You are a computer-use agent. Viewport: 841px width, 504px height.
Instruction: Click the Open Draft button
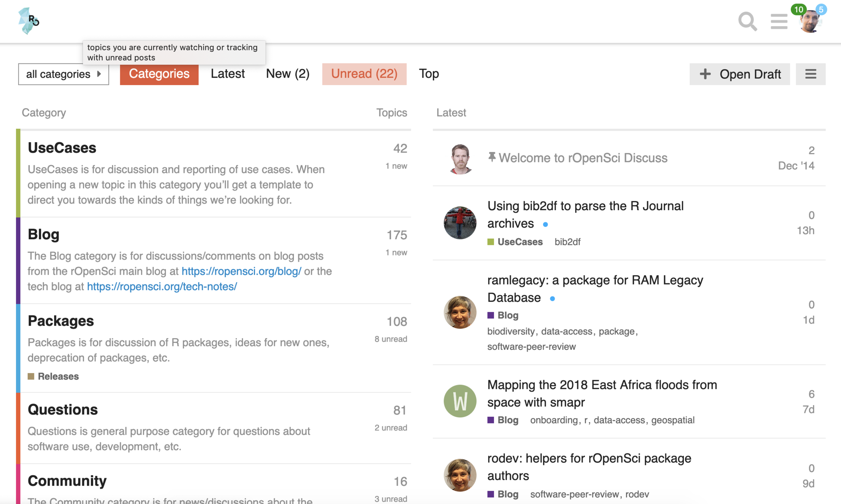[x=739, y=74]
